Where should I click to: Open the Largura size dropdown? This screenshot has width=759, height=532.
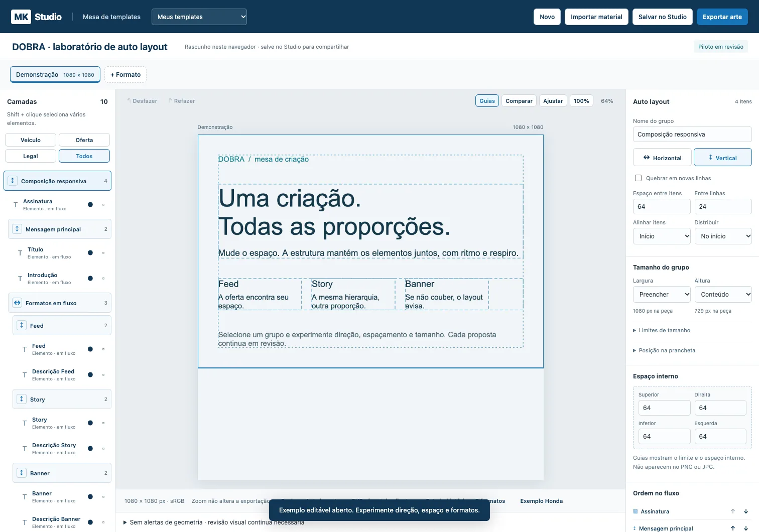[x=662, y=294]
